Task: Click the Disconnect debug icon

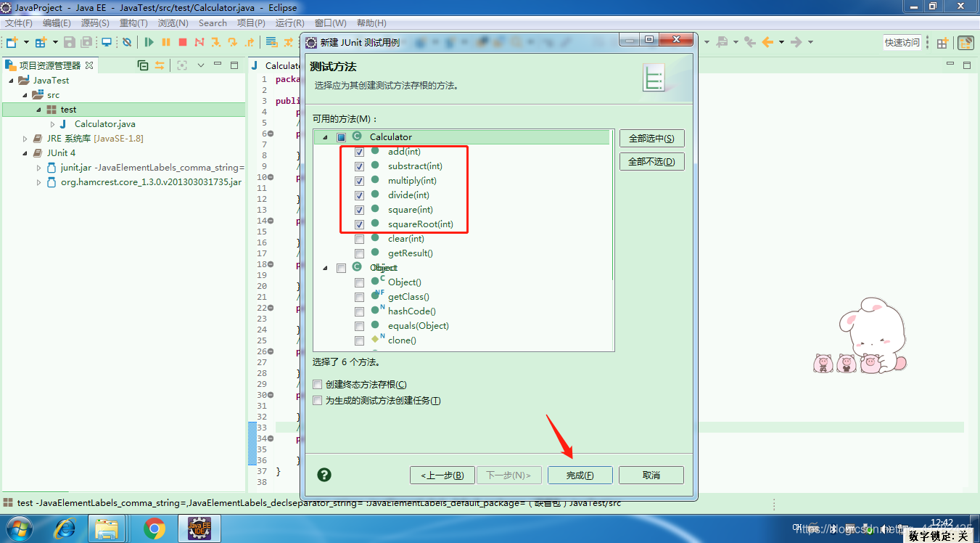Action: pos(199,42)
